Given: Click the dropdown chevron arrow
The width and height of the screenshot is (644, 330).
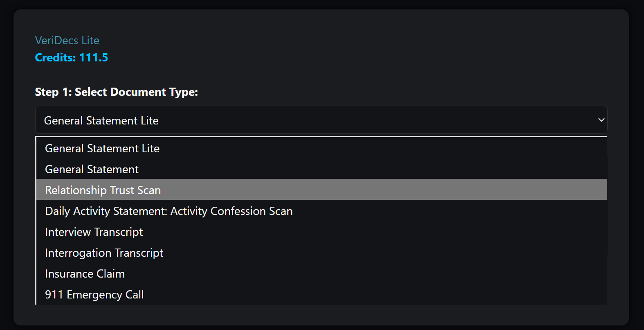Looking at the screenshot, I should (601, 120).
